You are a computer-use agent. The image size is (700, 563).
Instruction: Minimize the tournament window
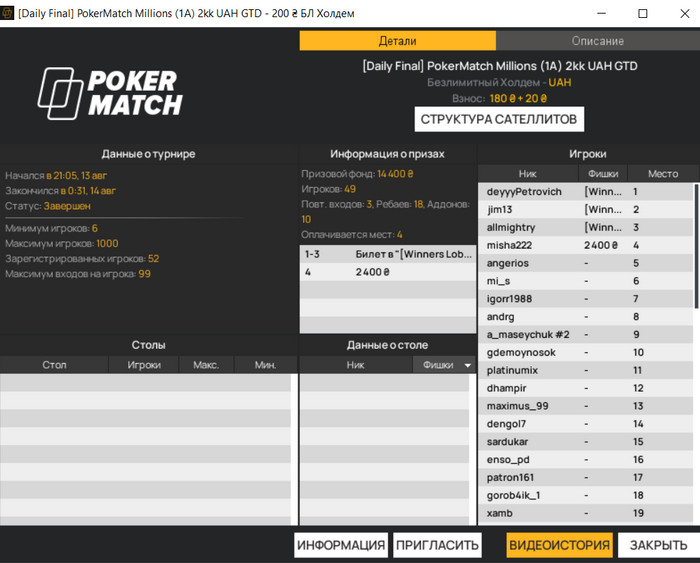click(x=601, y=13)
